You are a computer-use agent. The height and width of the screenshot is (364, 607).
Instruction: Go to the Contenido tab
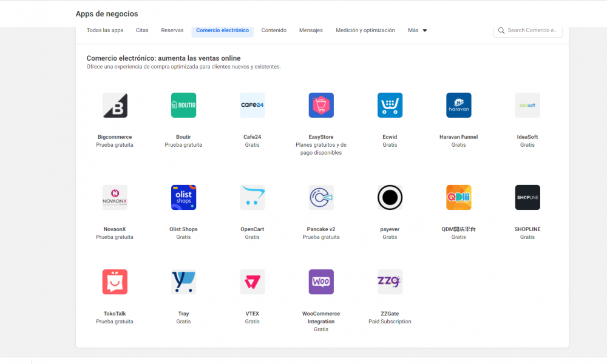click(274, 30)
